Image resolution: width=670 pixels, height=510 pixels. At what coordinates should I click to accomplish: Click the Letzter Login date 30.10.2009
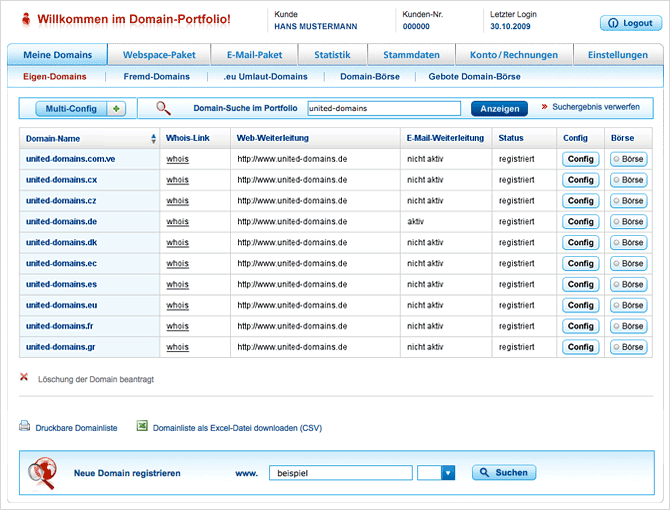(510, 26)
